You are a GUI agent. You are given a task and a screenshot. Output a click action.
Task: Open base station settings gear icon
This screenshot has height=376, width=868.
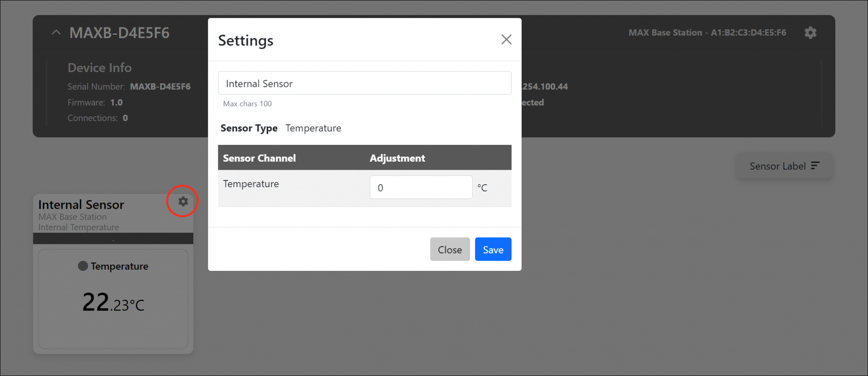[810, 33]
